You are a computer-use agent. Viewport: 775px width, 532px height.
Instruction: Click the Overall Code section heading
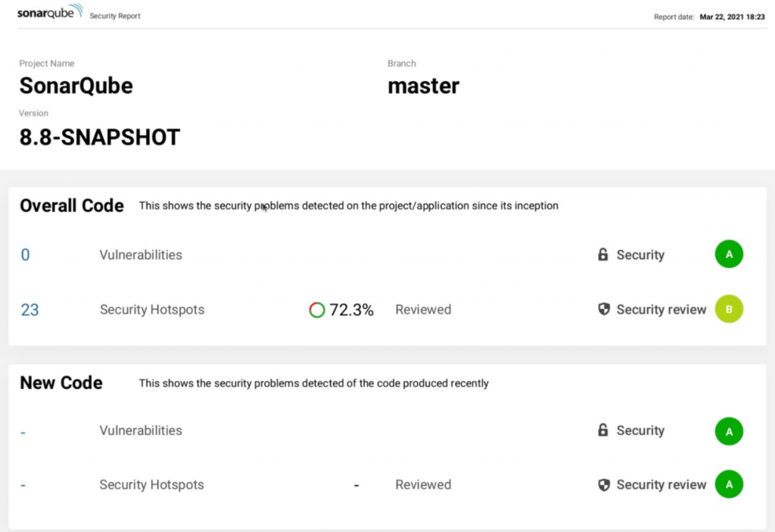(72, 206)
